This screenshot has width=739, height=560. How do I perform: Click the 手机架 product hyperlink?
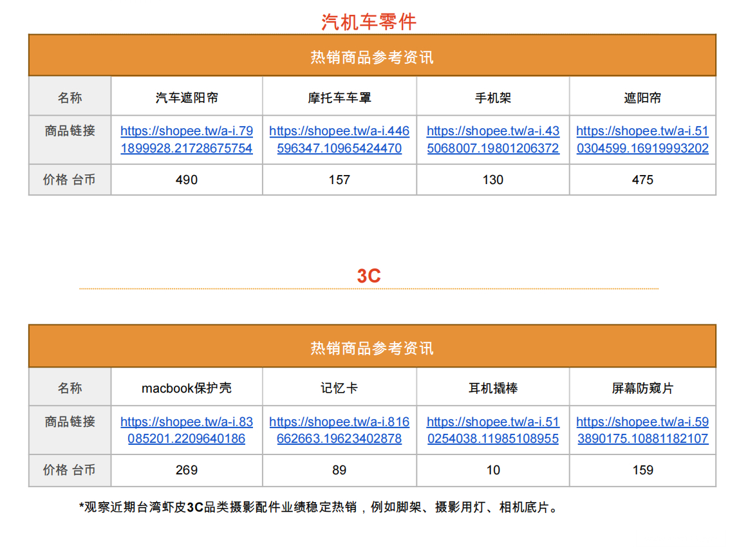(492, 140)
